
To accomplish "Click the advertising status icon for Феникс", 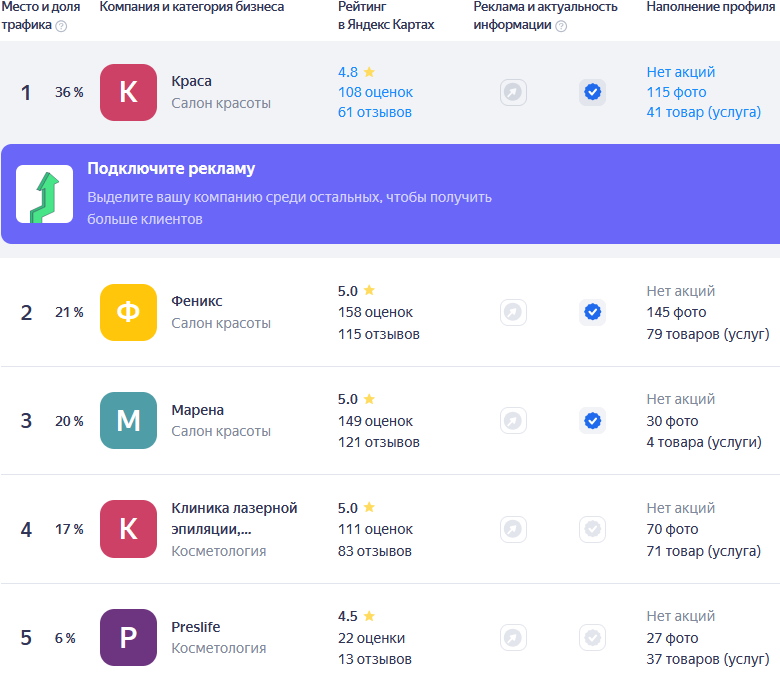I will click(513, 312).
